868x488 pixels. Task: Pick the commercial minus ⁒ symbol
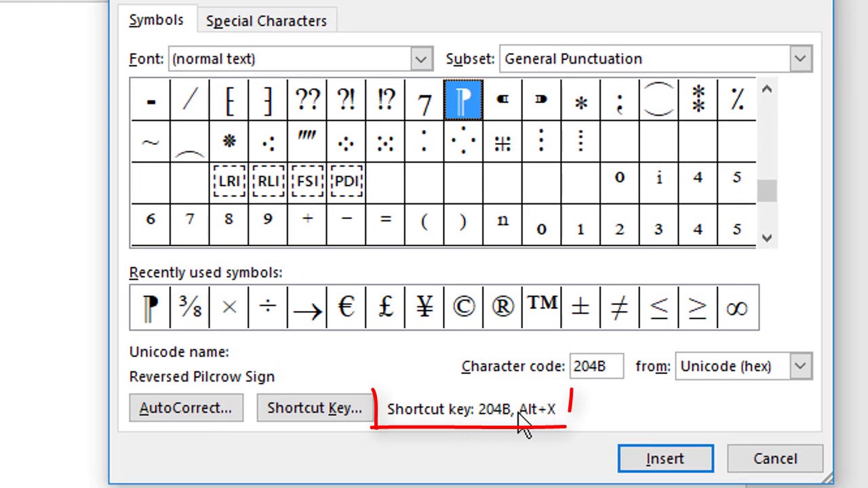pyautogui.click(x=736, y=100)
